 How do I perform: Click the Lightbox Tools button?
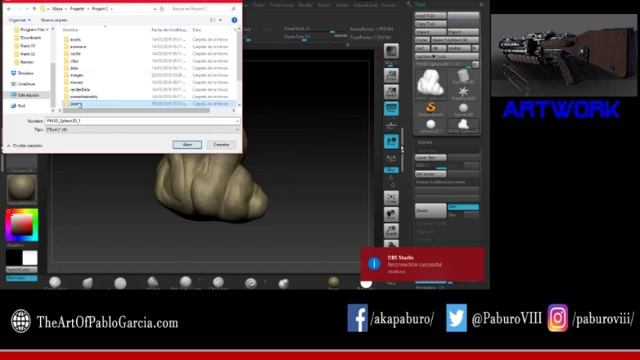click(447, 56)
